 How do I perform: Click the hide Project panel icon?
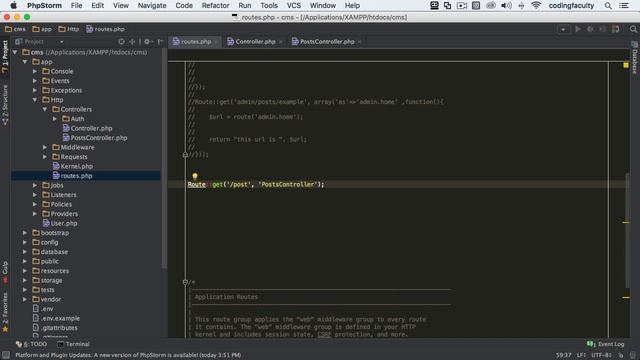[x=160, y=42]
